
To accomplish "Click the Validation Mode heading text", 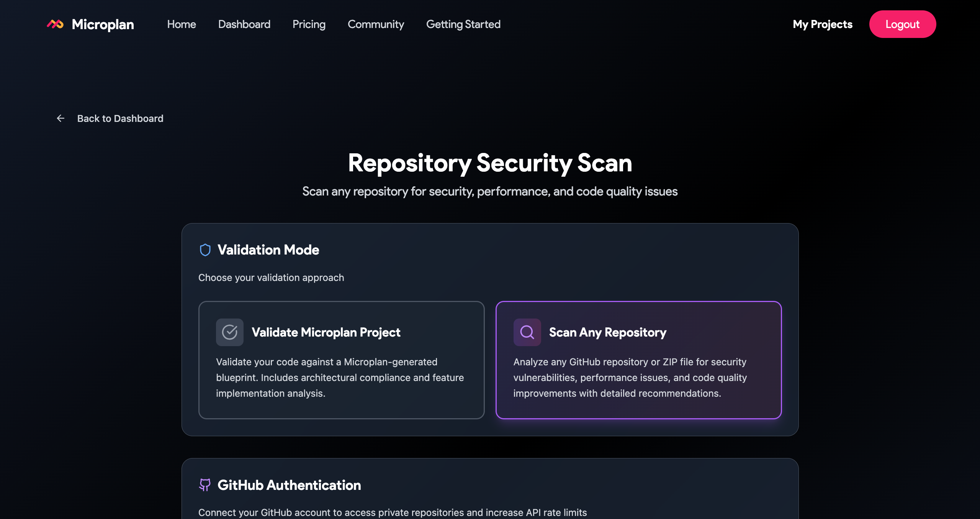I will (x=268, y=250).
